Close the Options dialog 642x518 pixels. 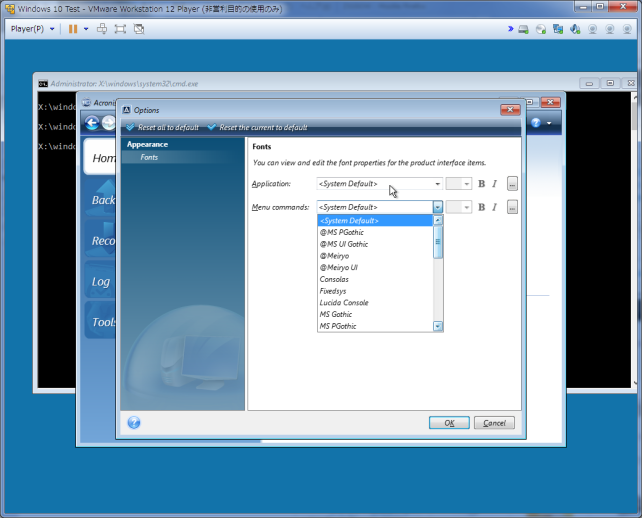click(510, 110)
